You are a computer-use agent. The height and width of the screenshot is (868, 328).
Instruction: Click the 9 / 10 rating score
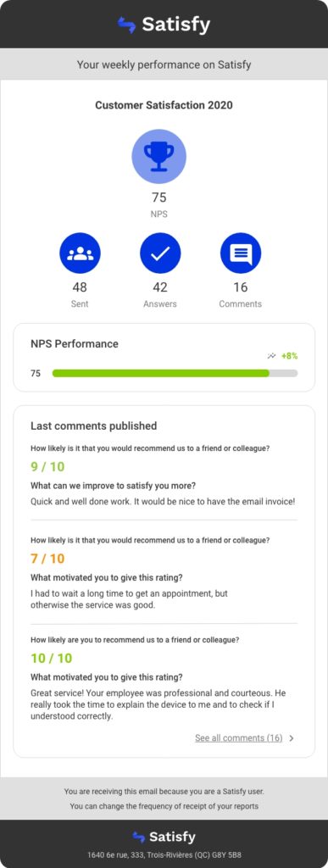[x=47, y=467]
